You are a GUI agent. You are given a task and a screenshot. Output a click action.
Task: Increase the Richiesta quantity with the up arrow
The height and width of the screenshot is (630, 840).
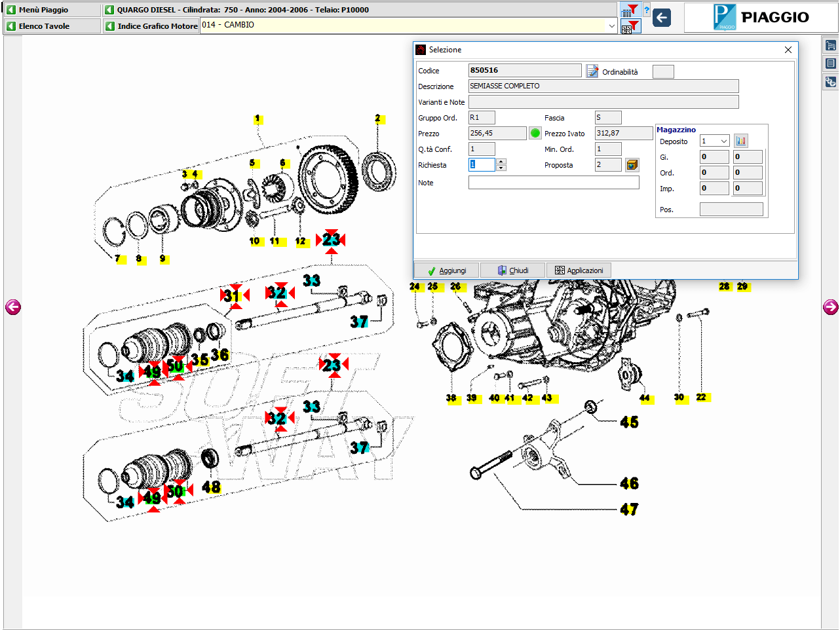(501, 162)
